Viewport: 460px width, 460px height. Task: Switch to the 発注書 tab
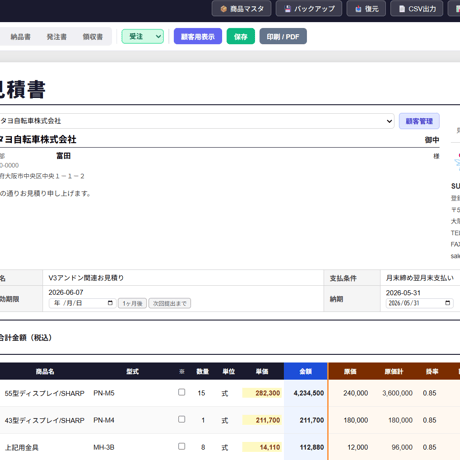click(x=56, y=37)
